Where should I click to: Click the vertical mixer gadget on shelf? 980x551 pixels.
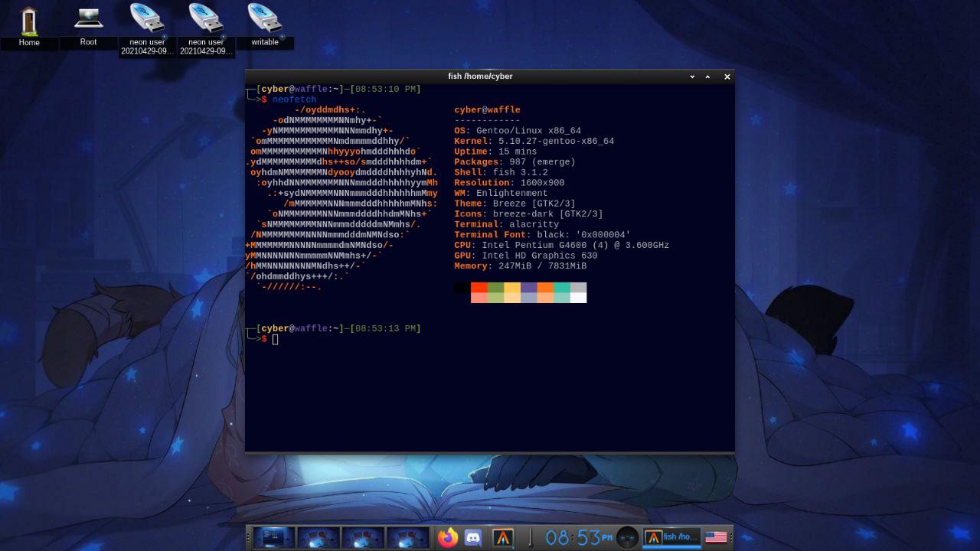click(x=530, y=537)
